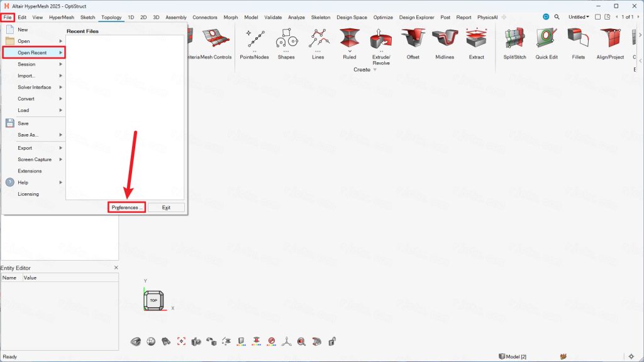The height and width of the screenshot is (362, 644).
Task: Launch the Midlines tool
Action: 445,40
